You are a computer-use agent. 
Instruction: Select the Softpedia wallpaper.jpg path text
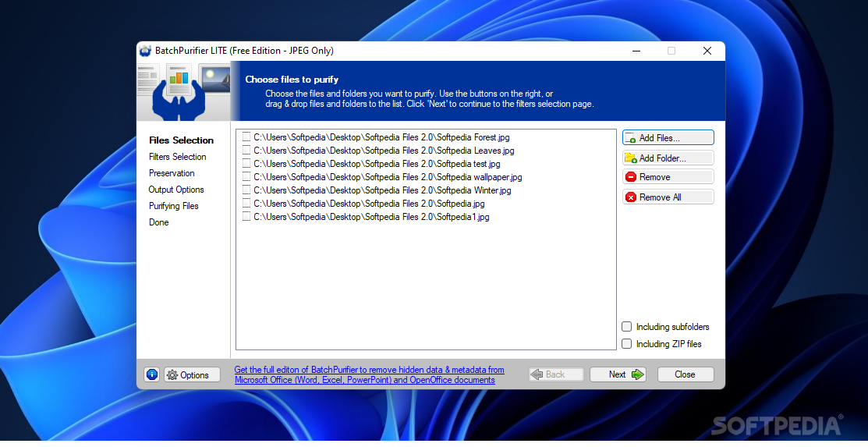(388, 177)
